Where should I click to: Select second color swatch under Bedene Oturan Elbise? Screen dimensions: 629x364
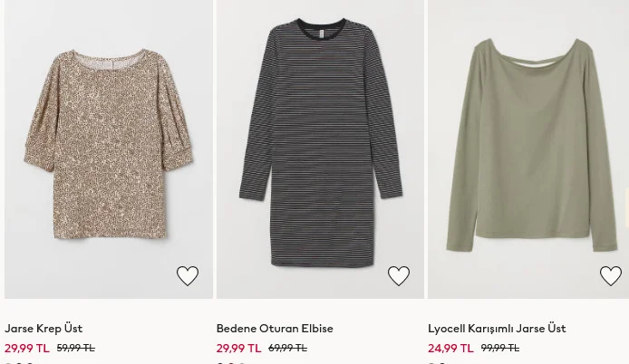(230, 363)
